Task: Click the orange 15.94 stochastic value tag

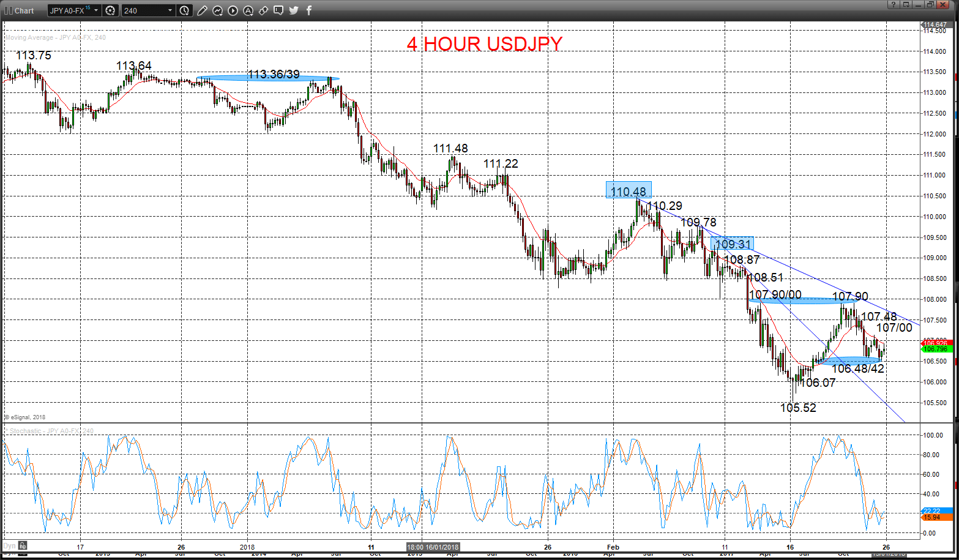Action: (x=936, y=518)
